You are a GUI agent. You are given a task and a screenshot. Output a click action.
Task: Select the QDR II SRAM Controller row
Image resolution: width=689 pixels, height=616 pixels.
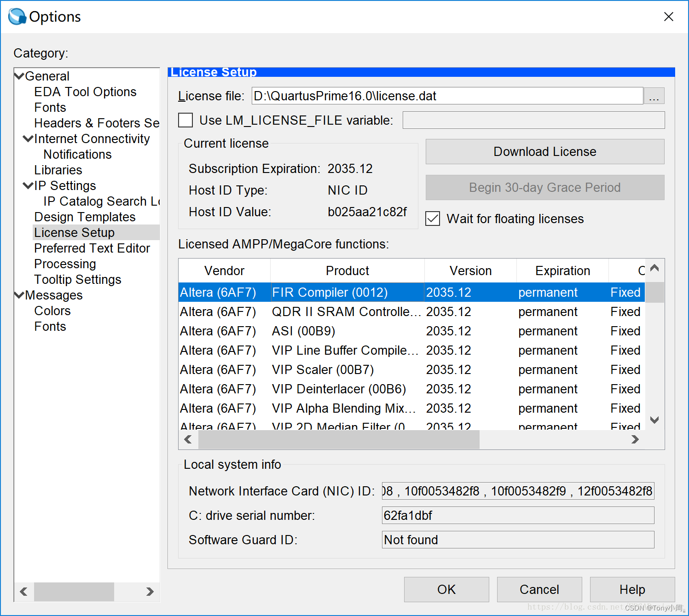coord(345,311)
